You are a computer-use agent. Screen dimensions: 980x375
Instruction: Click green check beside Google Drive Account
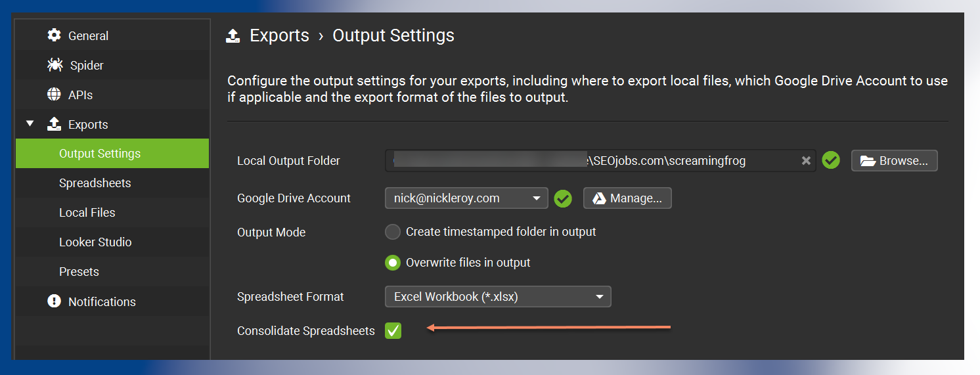(563, 198)
